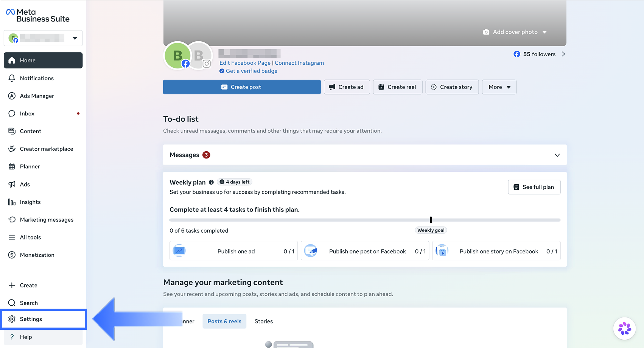Open Publish one story on Facebook task

pos(496,251)
